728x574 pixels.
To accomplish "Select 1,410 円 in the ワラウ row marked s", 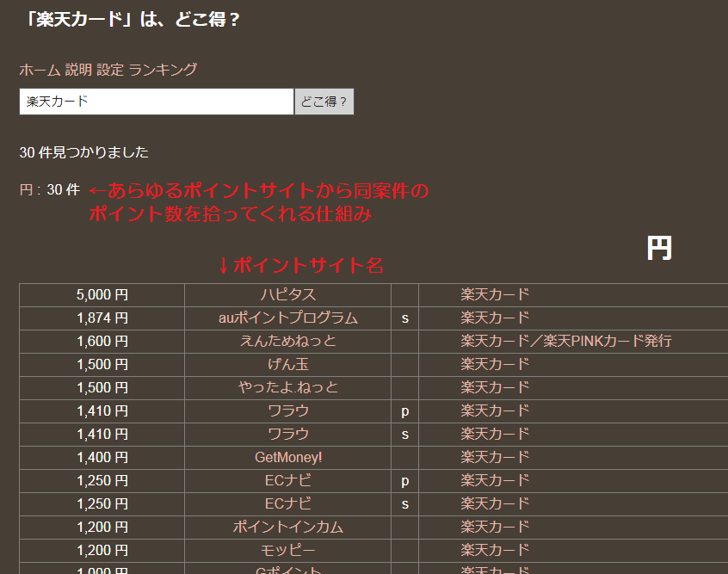I will pos(102,435).
